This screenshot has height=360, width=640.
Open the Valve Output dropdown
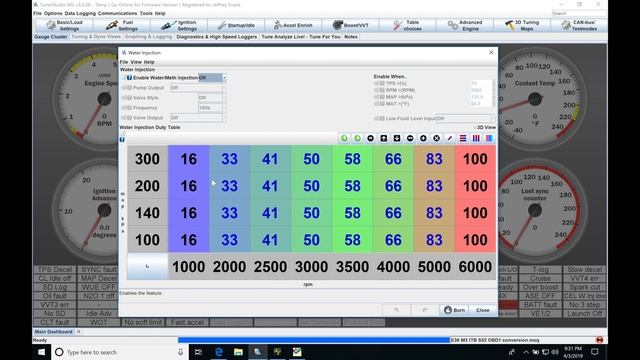point(198,118)
